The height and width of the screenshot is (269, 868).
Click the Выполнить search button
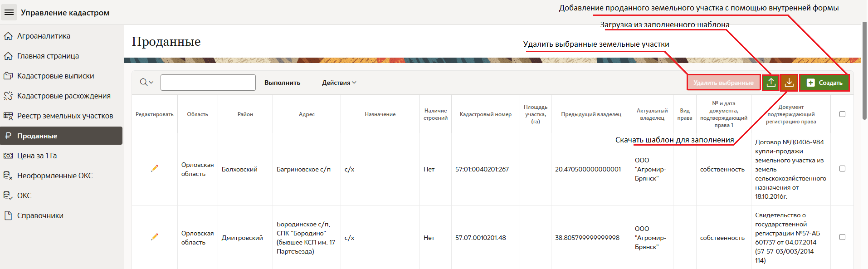click(282, 83)
